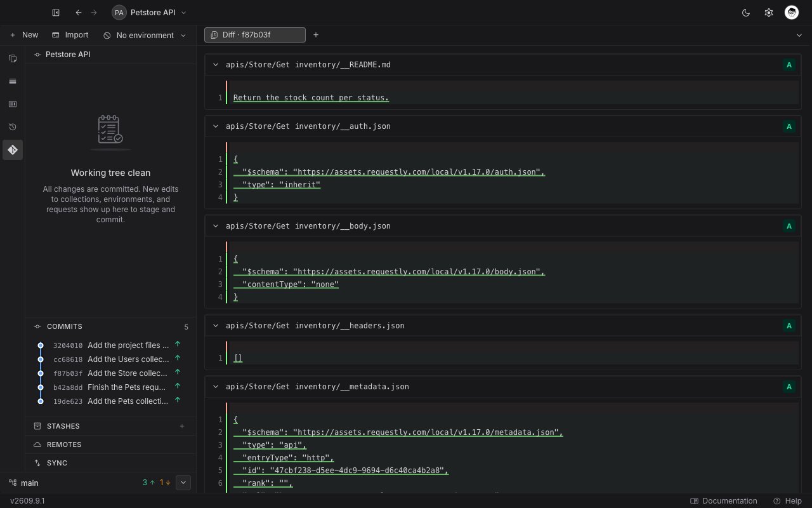Select commit 19de623 Add the Pets collection

click(x=110, y=401)
